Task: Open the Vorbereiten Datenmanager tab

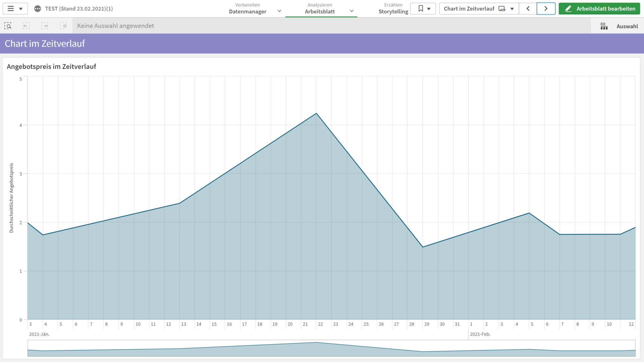Action: (248, 8)
